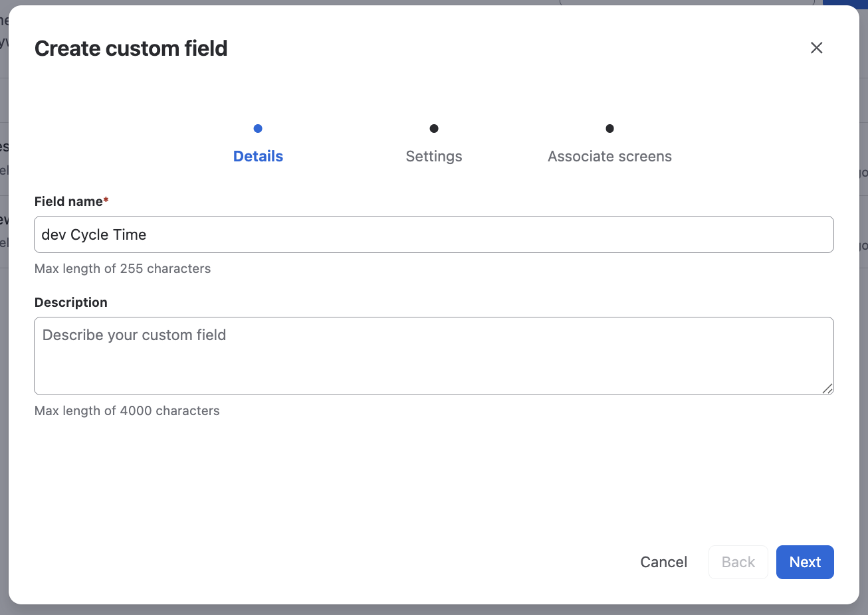Click the Description resize handle
This screenshot has height=615, width=868.
(827, 389)
